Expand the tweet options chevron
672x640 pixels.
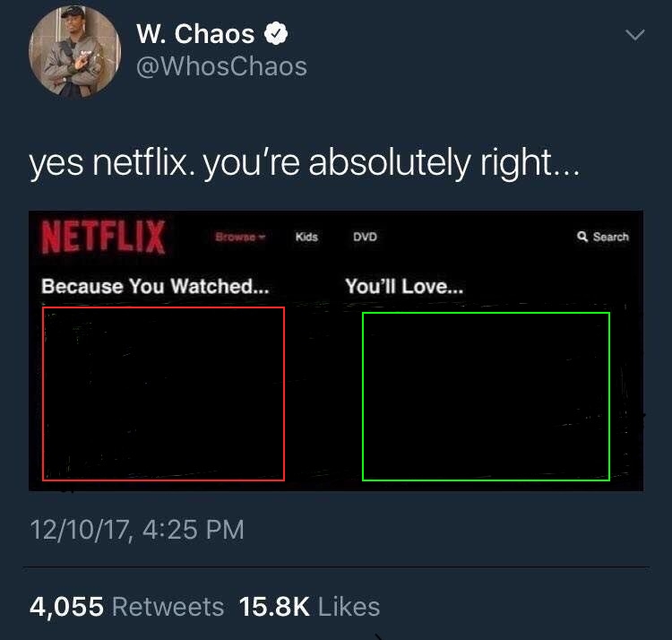click(x=634, y=34)
